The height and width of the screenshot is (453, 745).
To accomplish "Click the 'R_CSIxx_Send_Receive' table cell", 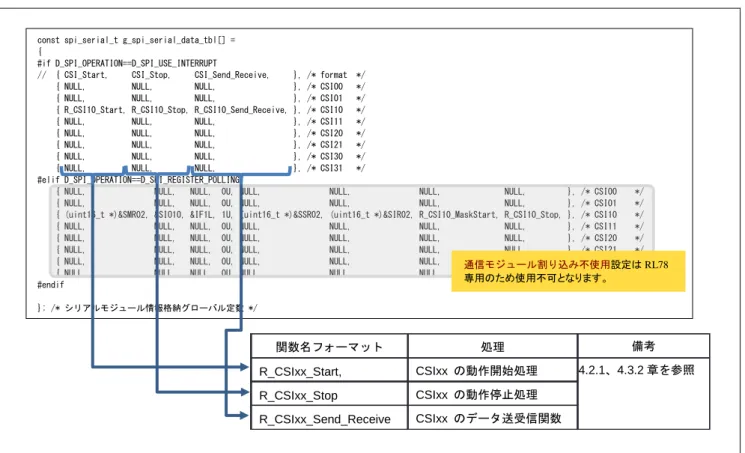I will 329,419.
